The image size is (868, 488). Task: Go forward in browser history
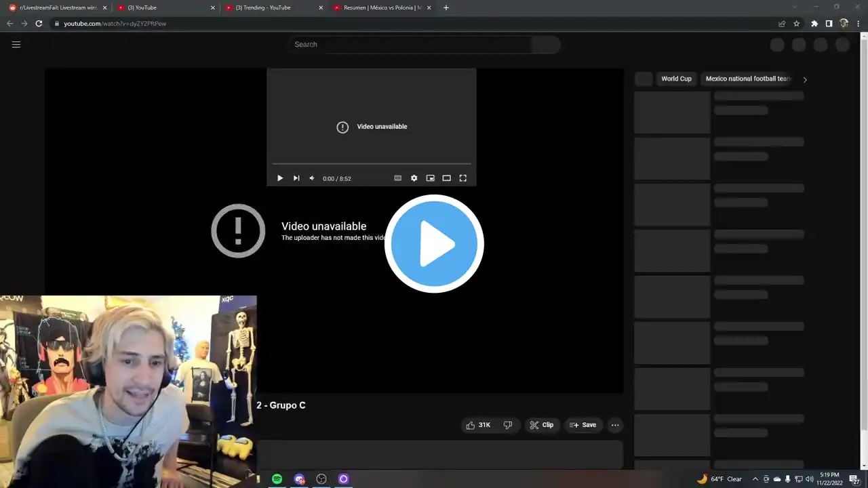[x=24, y=23]
